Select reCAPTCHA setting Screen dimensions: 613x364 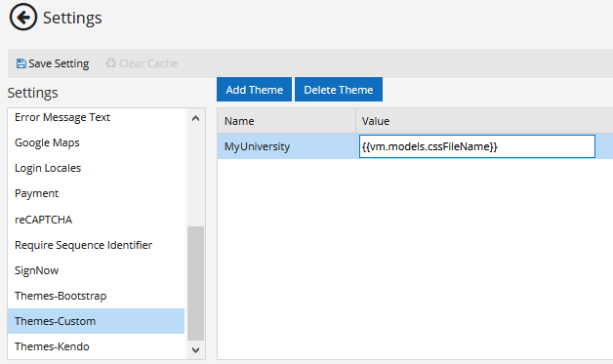[96, 220]
